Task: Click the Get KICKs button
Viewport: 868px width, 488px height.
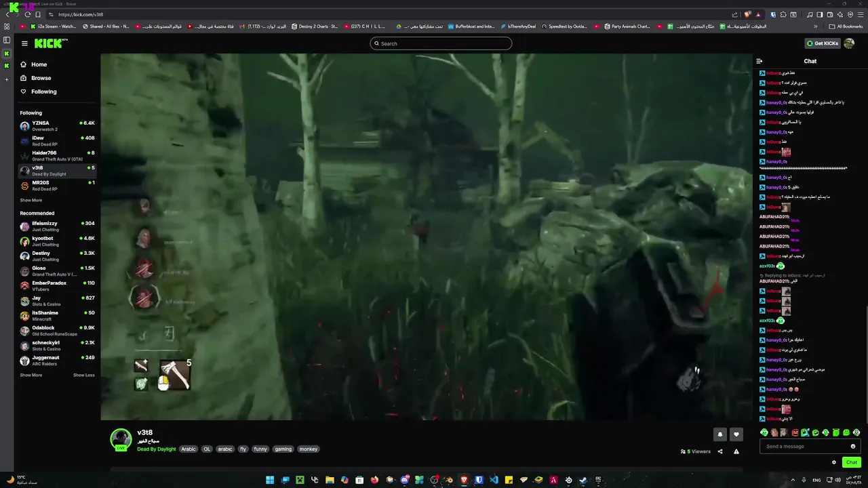Action: point(823,43)
